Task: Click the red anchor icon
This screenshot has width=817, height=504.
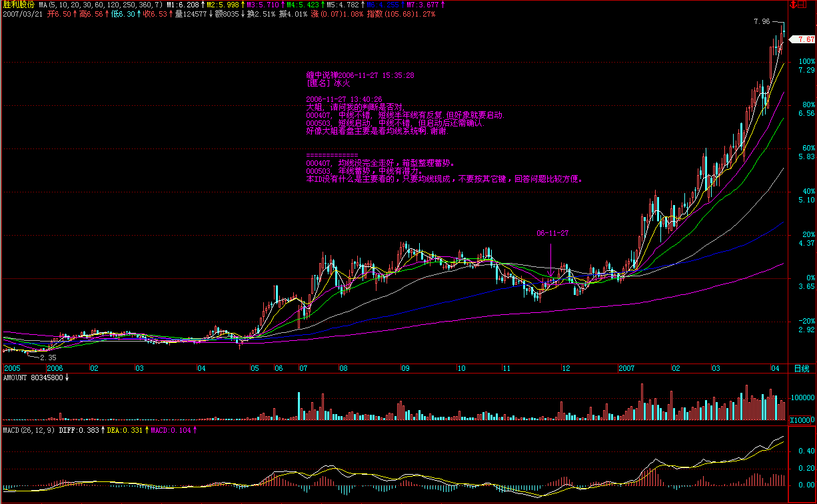Action: (792, 5)
